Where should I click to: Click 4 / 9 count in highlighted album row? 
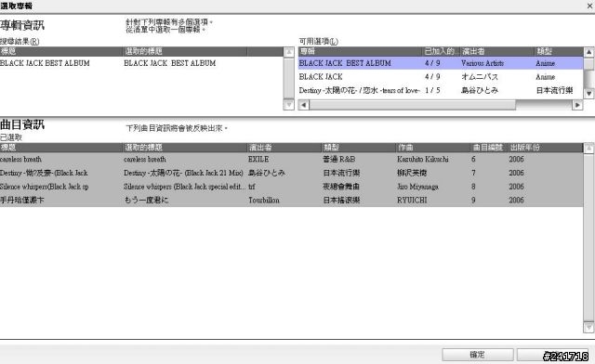click(432, 63)
